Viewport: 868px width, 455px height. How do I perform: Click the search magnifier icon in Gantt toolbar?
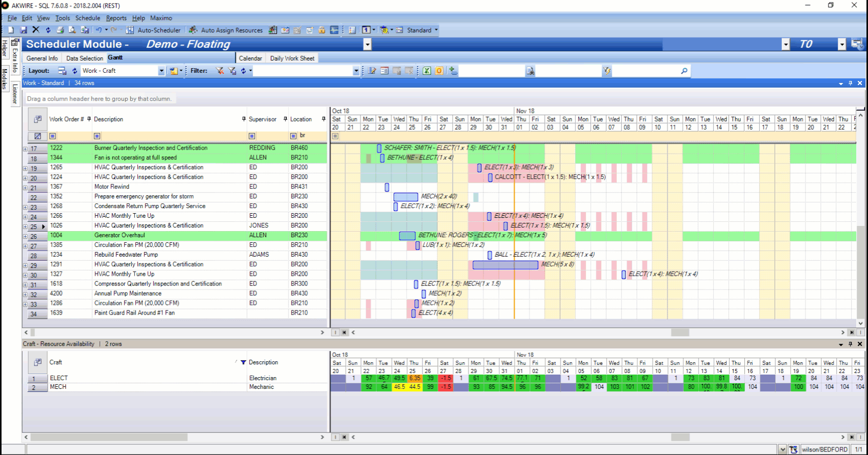pos(684,71)
